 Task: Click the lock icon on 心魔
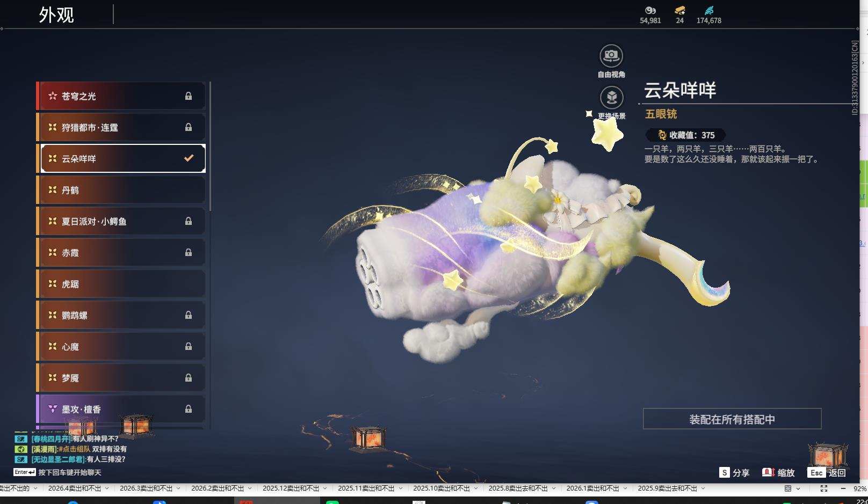(189, 346)
